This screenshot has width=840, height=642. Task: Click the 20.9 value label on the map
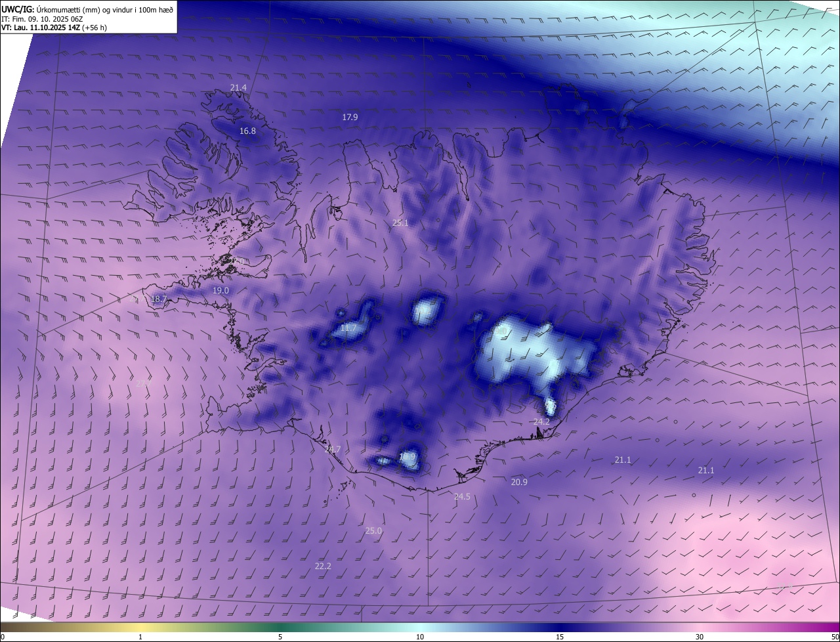(x=519, y=482)
